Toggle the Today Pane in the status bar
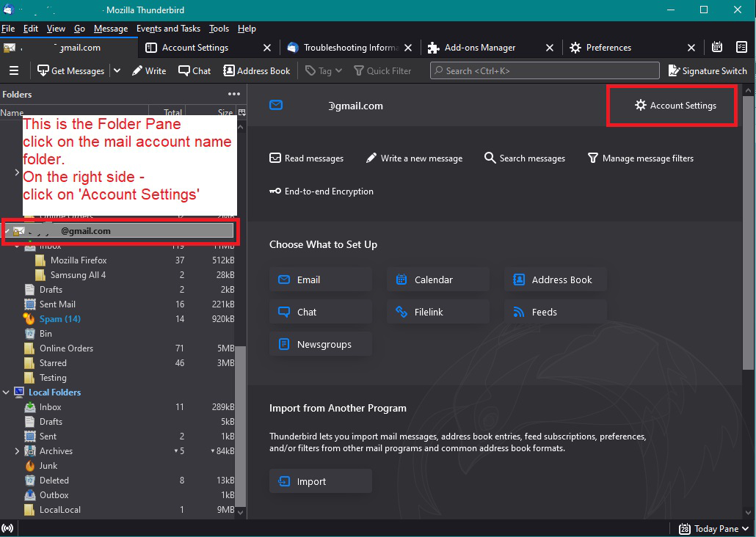Viewport: 756px width, 537px height. coord(714,529)
